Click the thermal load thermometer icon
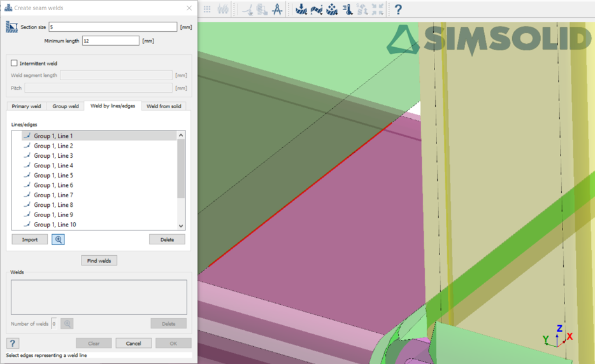This screenshot has height=364, width=595. [x=348, y=10]
